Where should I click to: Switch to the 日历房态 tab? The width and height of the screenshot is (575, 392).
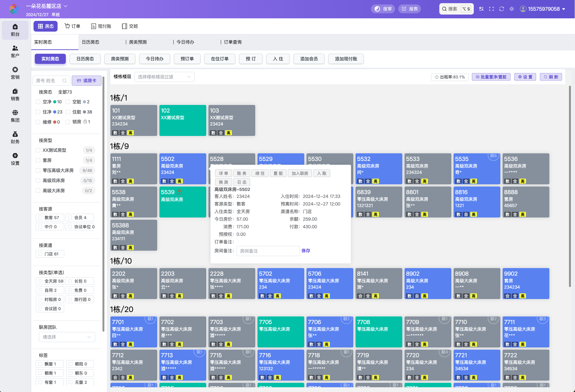[x=90, y=42]
